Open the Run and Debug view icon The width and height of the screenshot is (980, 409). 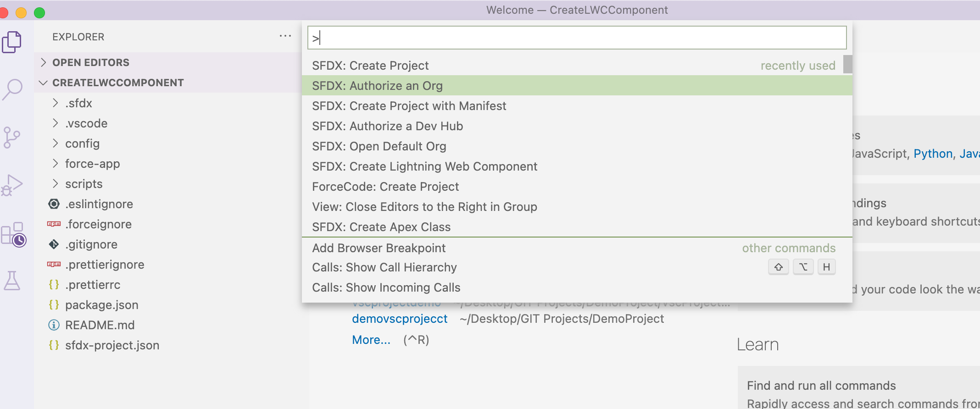12,185
